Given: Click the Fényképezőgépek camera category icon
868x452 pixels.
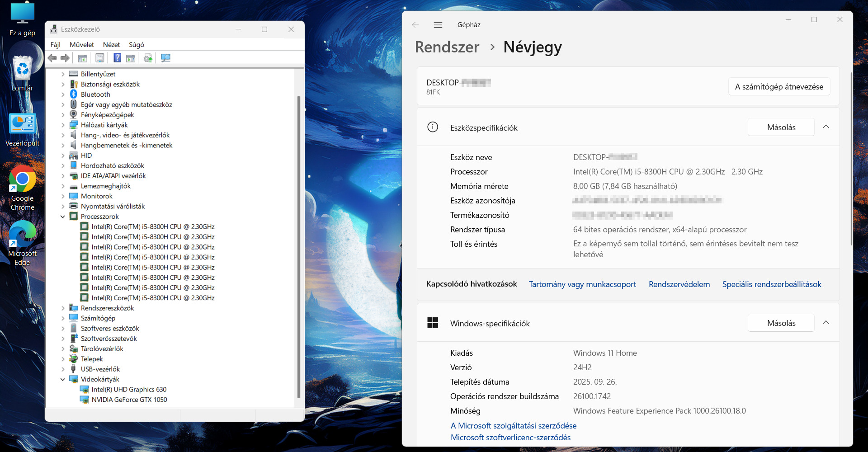Looking at the screenshot, I should (74, 114).
